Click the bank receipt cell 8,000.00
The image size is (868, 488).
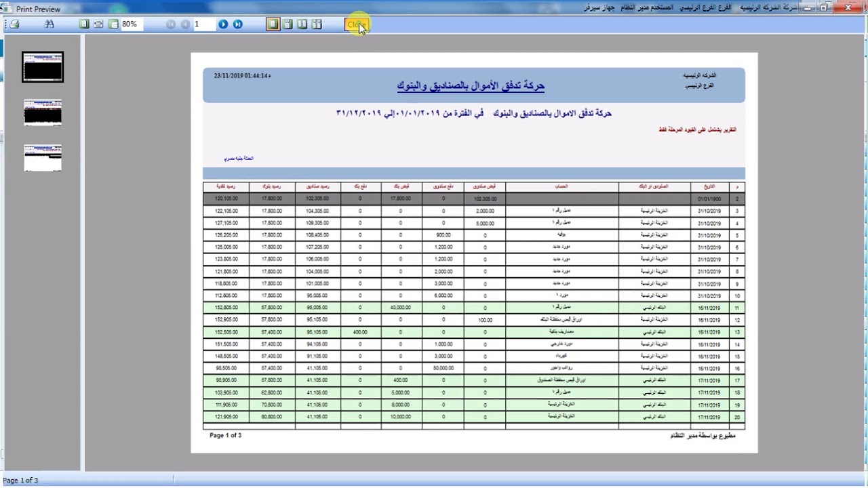click(401, 405)
